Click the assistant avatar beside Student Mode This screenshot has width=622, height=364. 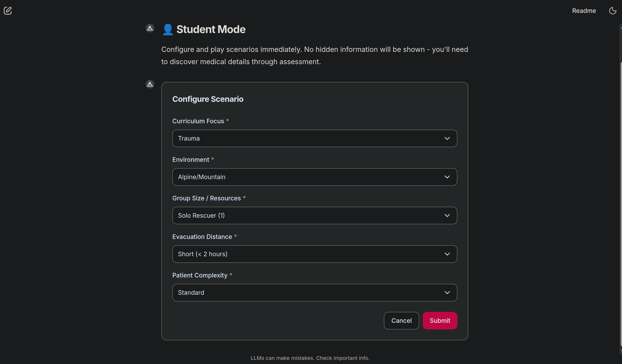click(x=150, y=28)
